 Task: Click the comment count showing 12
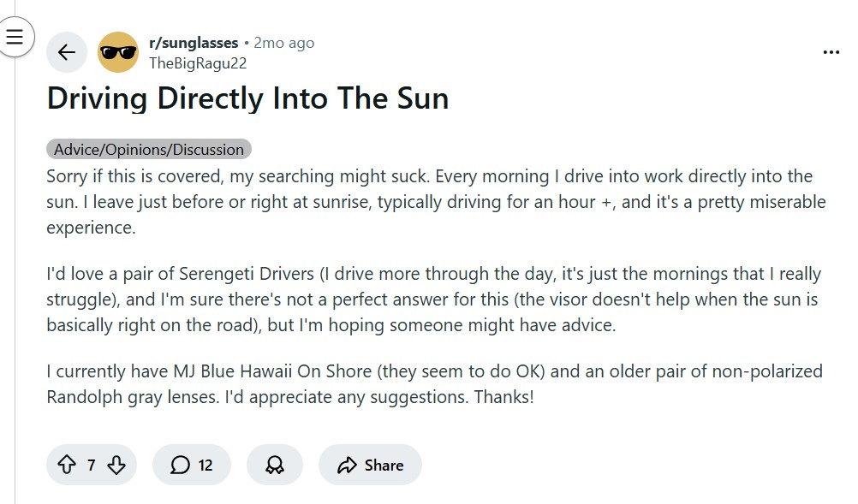[x=206, y=465]
